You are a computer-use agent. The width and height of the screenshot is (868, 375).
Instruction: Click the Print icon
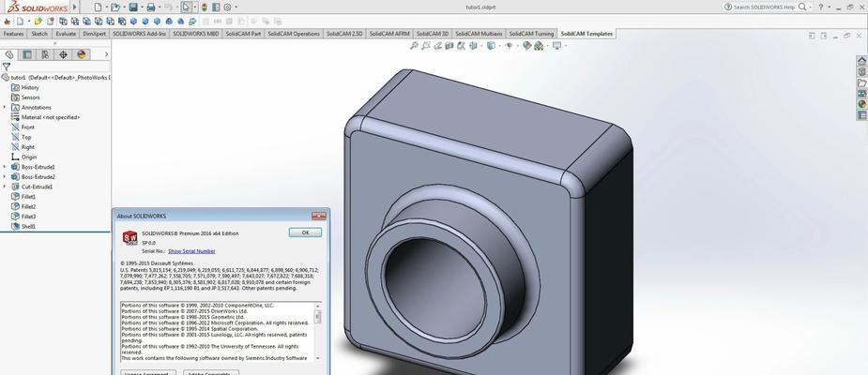tap(150, 7)
